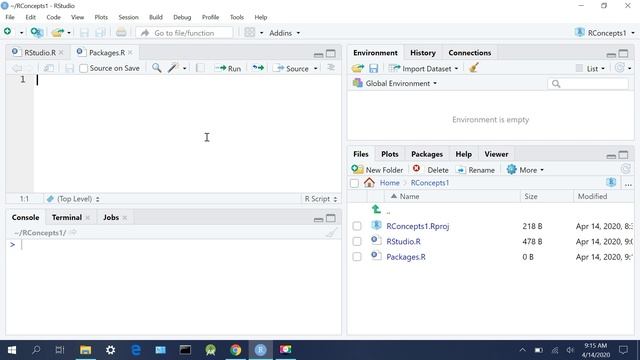Open the RConcepts1 project dropdown
This screenshot has width=640, height=360.
tap(605, 33)
